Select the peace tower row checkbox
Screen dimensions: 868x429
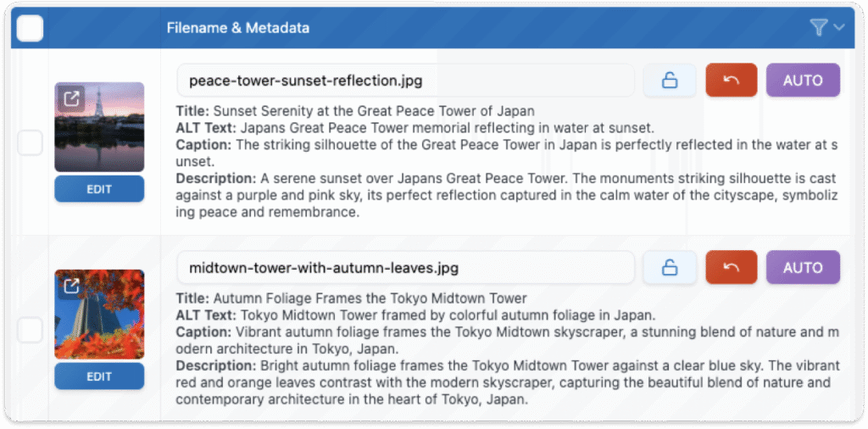click(x=31, y=143)
